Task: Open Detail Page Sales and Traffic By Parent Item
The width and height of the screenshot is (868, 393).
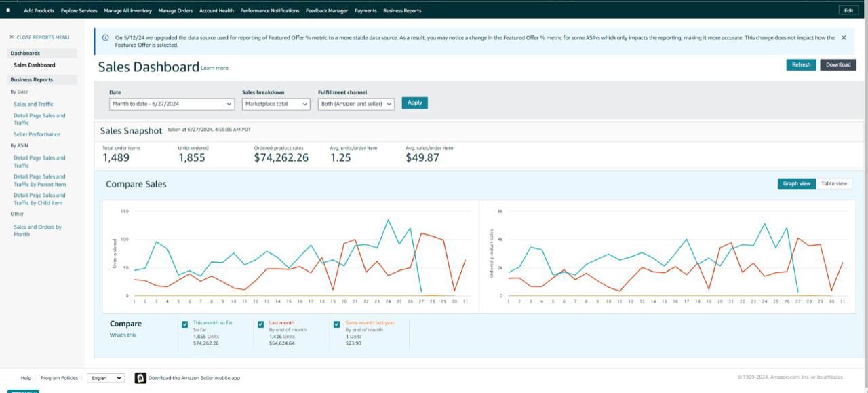Action: click(40, 181)
